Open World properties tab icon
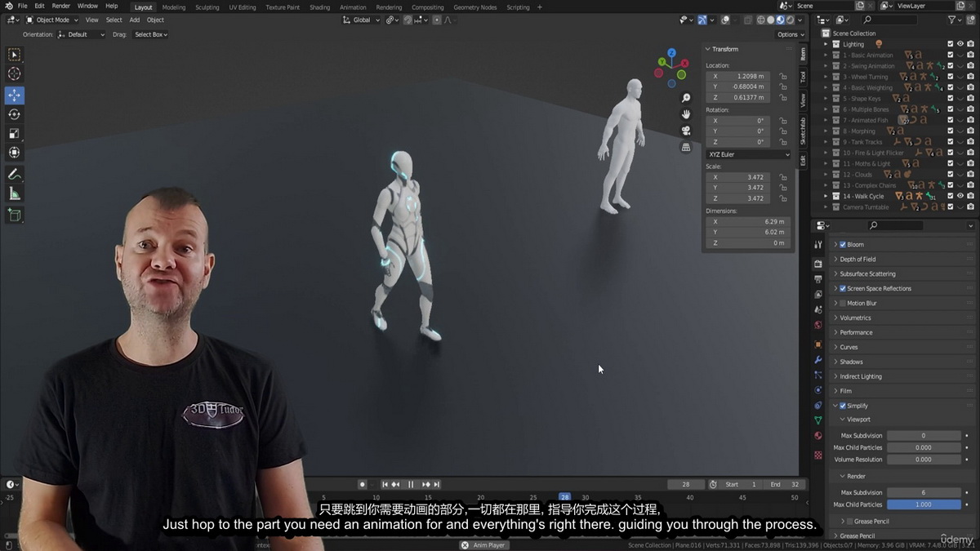This screenshot has width=980, height=551. 818,326
